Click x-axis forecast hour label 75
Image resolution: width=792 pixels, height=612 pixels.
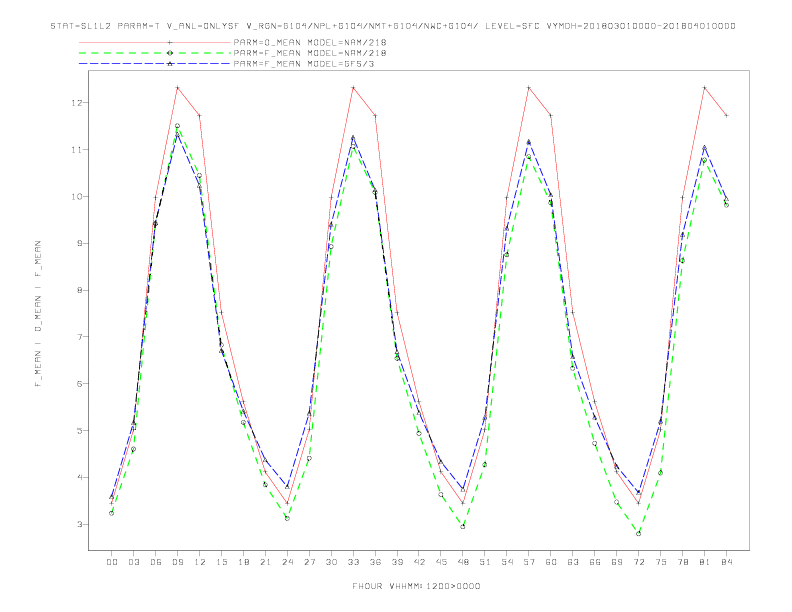661,562
